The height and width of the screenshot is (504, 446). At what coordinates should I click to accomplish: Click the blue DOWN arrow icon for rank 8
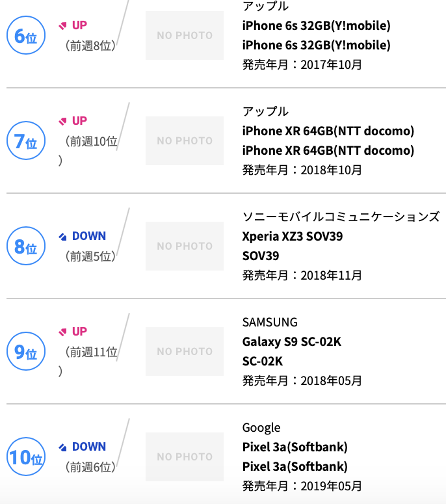[x=62, y=237]
